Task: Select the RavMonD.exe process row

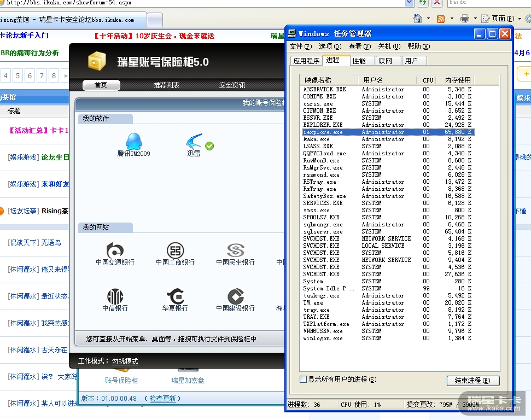Action: [x=388, y=161]
